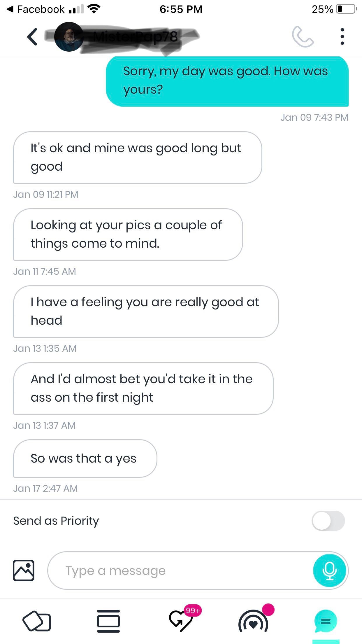
Task: Open the live broadcast heart icon
Action: click(253, 622)
